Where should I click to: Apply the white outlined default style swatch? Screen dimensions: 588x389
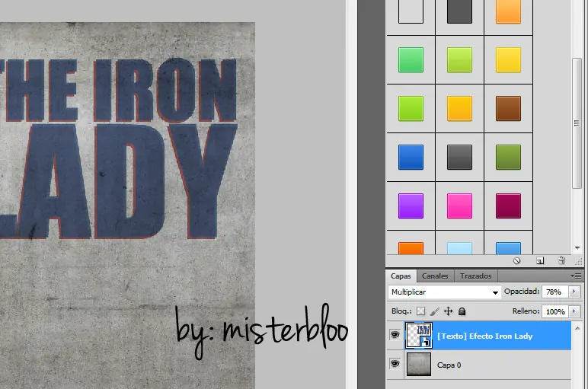411,11
